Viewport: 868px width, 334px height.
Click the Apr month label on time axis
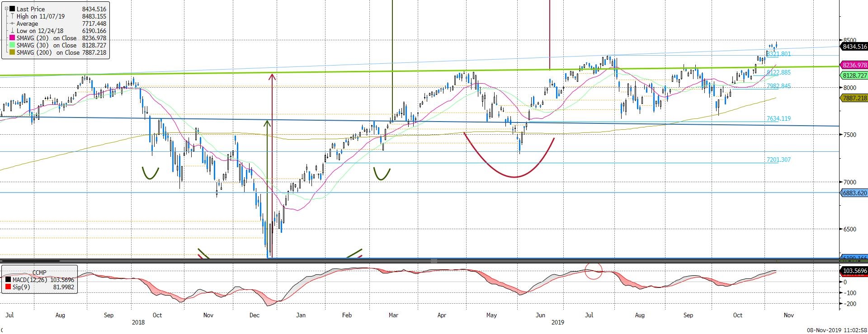tap(442, 315)
